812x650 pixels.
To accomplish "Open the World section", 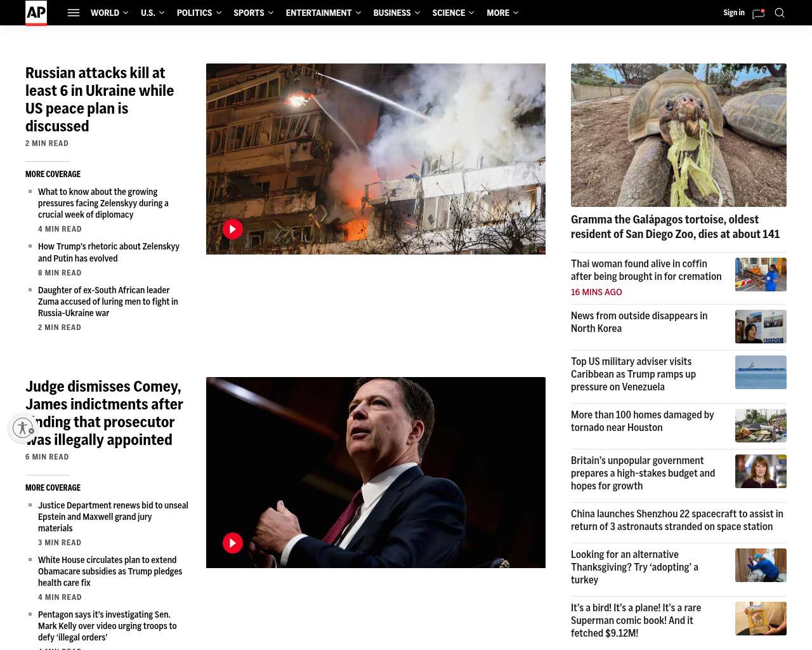I will tap(105, 13).
